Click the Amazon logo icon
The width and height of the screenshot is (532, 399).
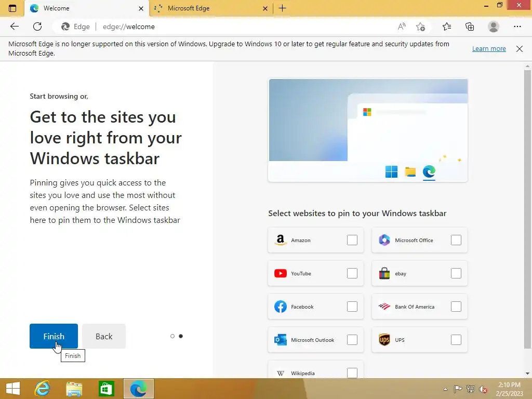pyautogui.click(x=280, y=240)
